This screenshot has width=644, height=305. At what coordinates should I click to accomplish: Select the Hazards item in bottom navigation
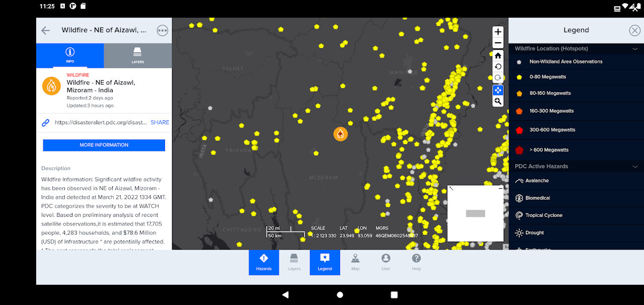point(264,262)
